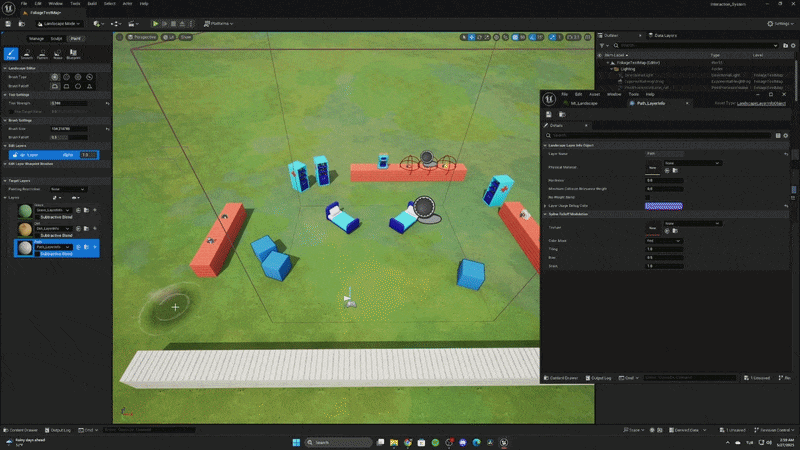The width and height of the screenshot is (800, 450).
Task: Select the Noise tool icon
Action: [58, 54]
